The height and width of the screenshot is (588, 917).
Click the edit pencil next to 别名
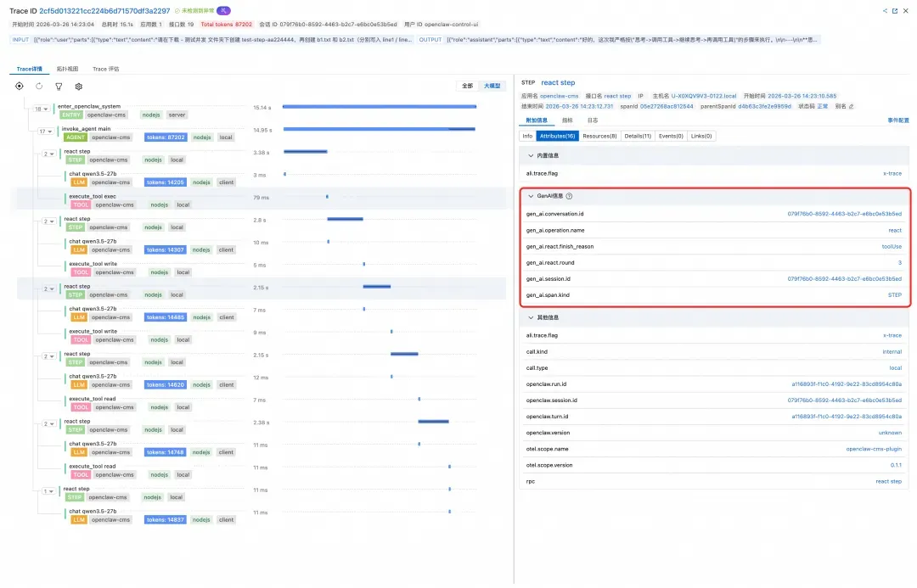pos(852,106)
